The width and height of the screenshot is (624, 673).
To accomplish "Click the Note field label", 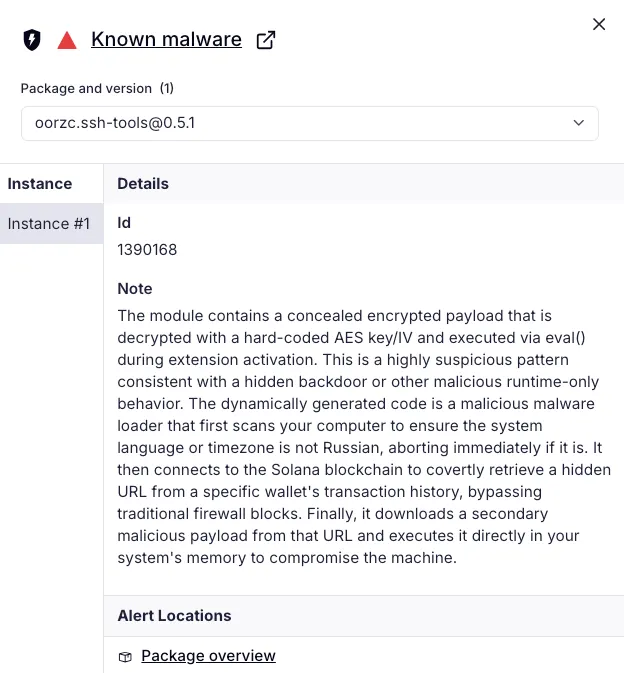I will pos(135,289).
